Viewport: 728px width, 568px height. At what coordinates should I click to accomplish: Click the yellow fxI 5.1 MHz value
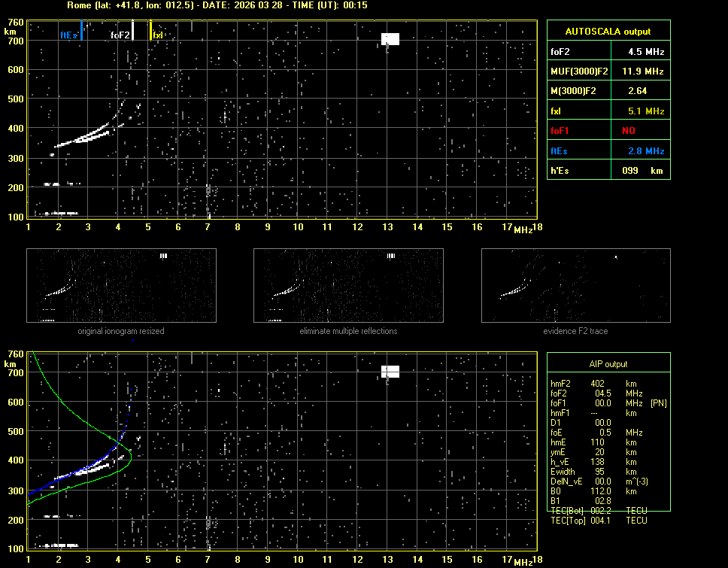pos(639,111)
